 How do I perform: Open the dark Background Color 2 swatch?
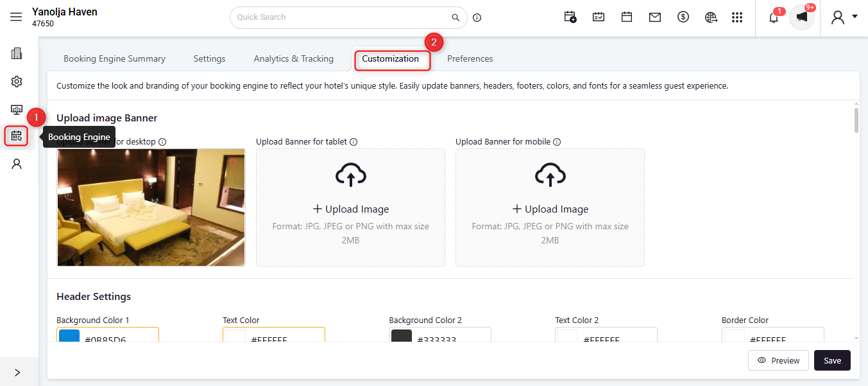point(402,337)
